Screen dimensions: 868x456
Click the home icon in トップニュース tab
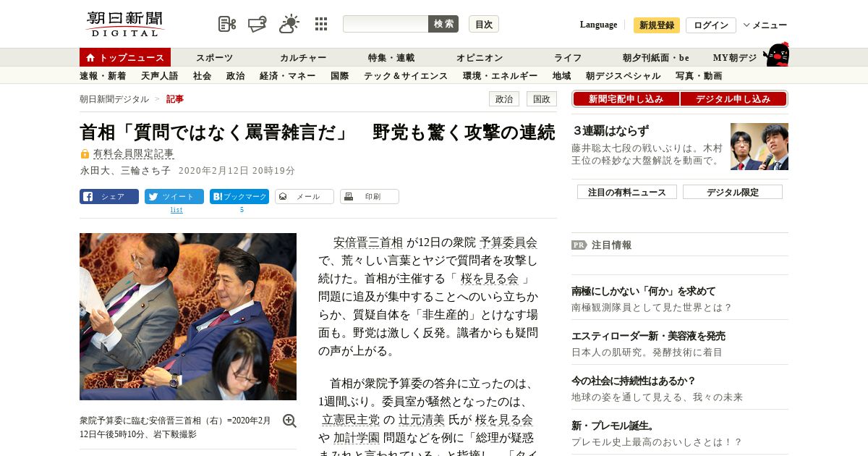pos(90,57)
